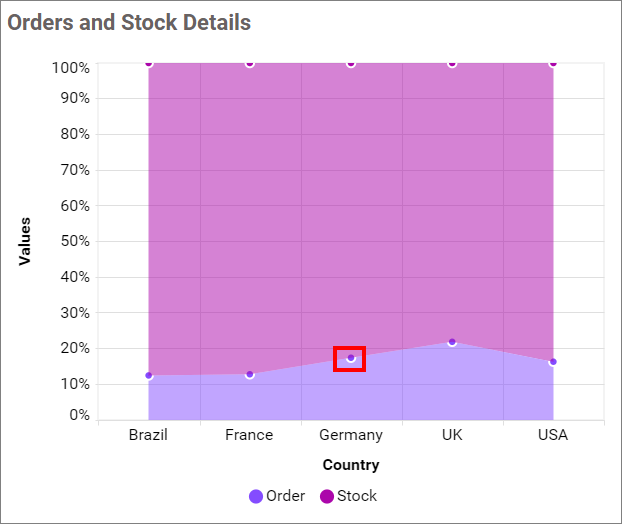Select the Order marker above France

[x=250, y=374]
